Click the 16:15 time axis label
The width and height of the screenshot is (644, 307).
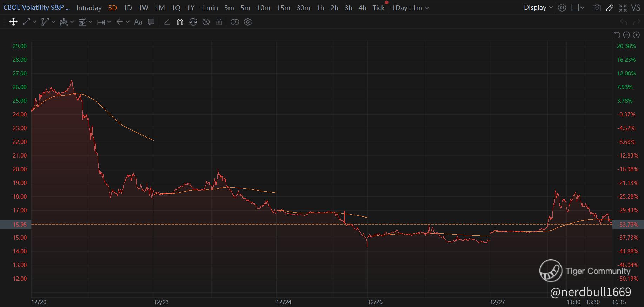point(619,302)
